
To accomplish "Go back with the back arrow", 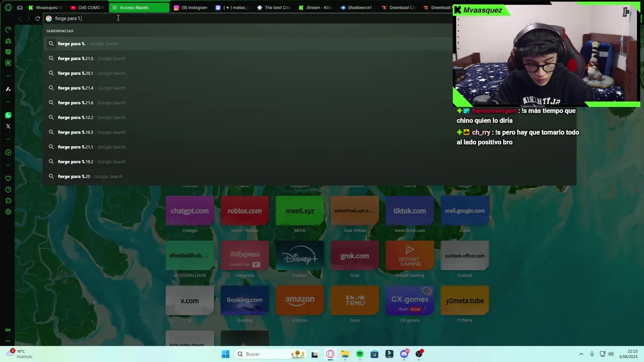I will pos(20,19).
